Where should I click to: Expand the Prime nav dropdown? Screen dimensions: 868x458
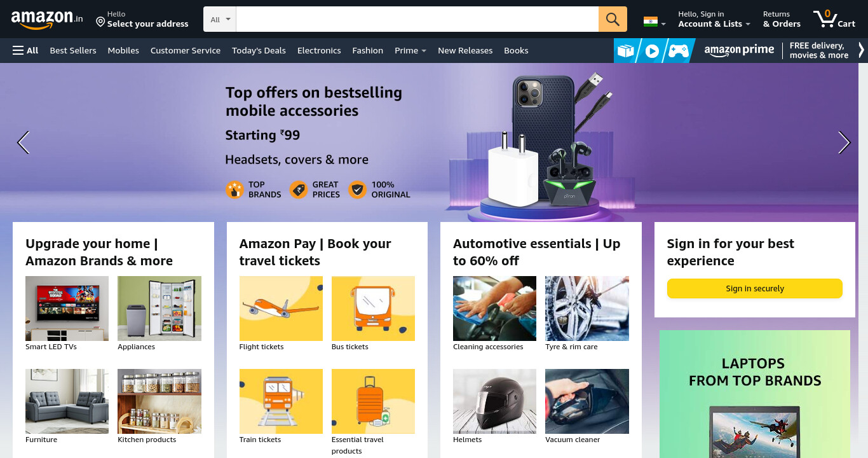(410, 50)
